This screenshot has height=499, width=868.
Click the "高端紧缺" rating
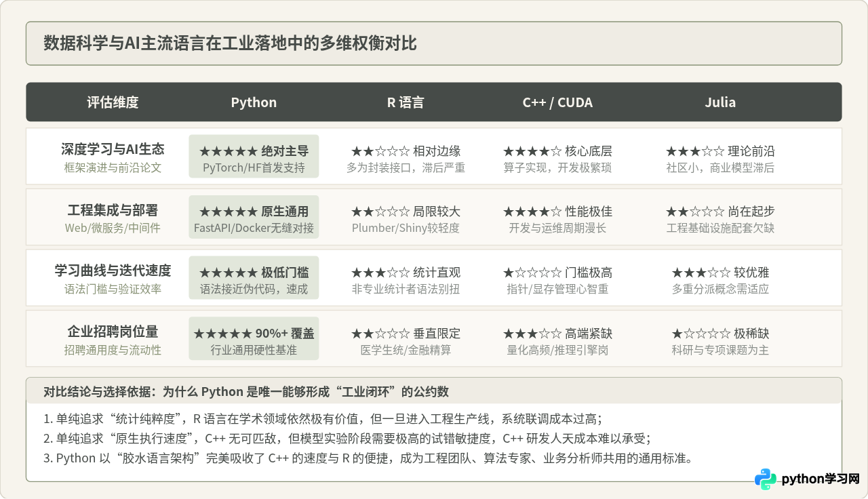point(557,334)
